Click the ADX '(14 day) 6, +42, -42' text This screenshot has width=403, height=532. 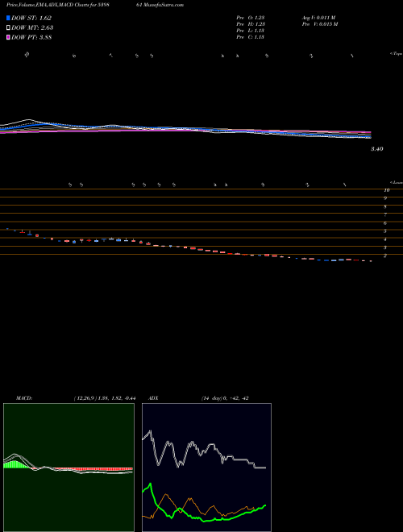[225, 398]
